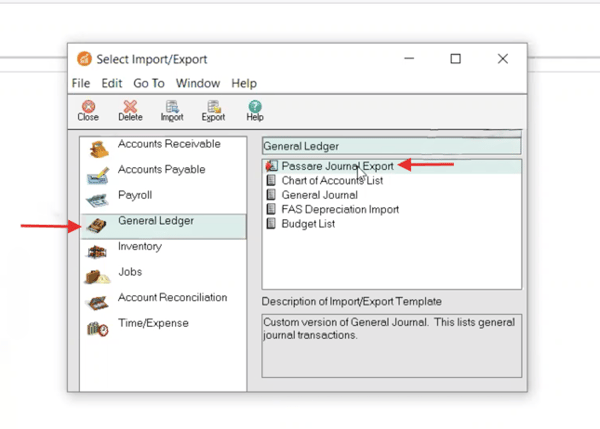
Task: Click the Passare Journal Export template icon
Action: point(271,166)
